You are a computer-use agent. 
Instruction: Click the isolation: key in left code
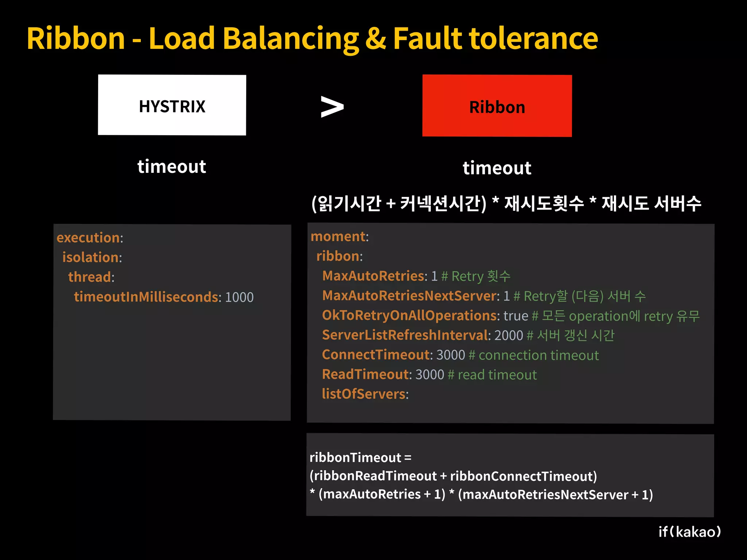coord(92,257)
